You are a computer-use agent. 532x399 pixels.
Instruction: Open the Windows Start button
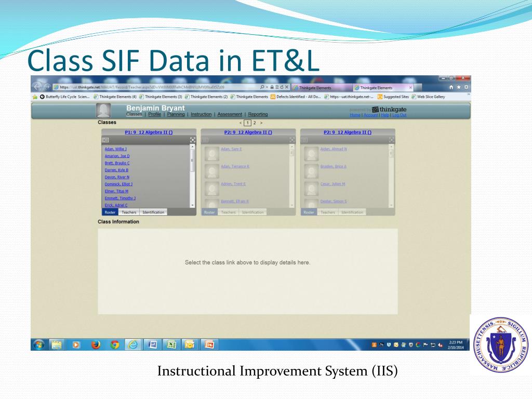[38, 345]
